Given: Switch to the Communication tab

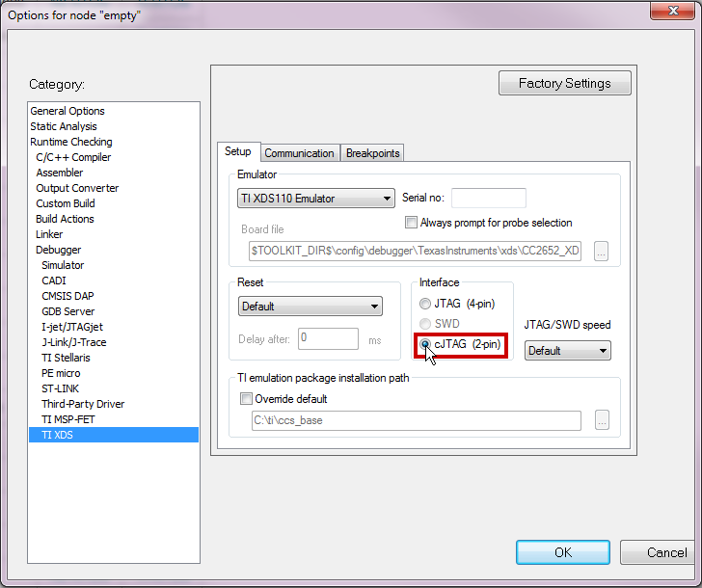Looking at the screenshot, I should (299, 153).
